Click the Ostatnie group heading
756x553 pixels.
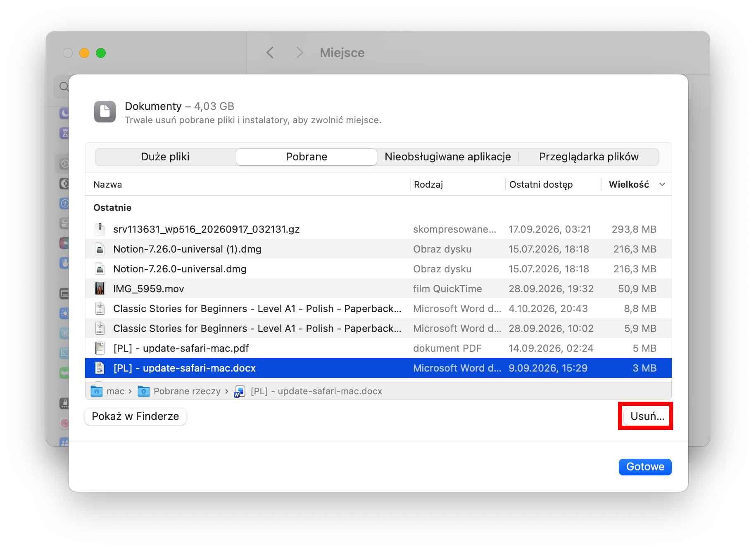coord(112,207)
